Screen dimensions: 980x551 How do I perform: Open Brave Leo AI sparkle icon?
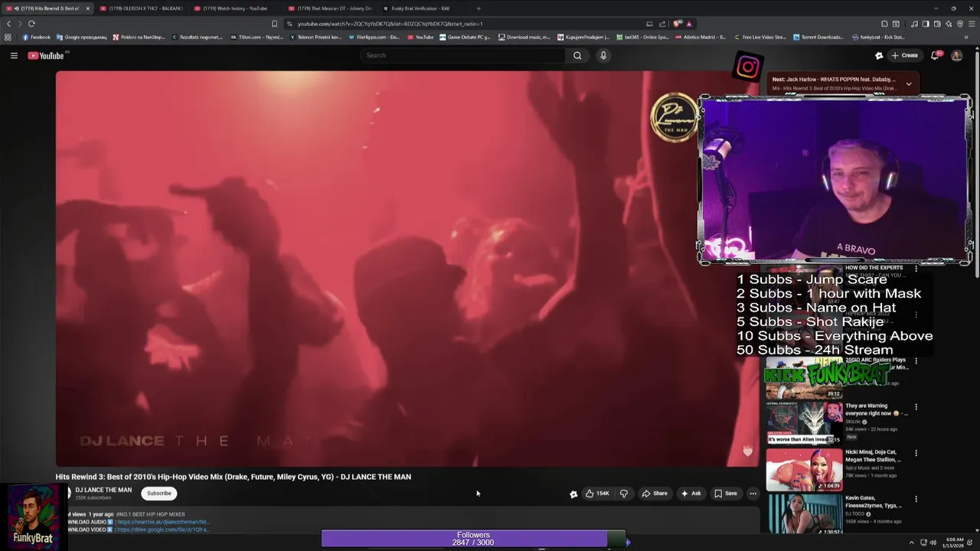(949, 24)
